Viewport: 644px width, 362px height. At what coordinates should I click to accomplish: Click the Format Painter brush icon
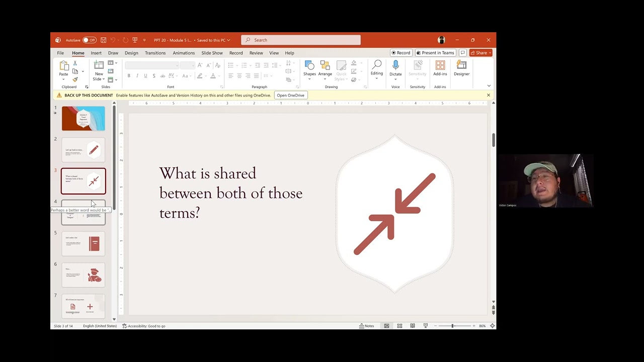pos(75,79)
